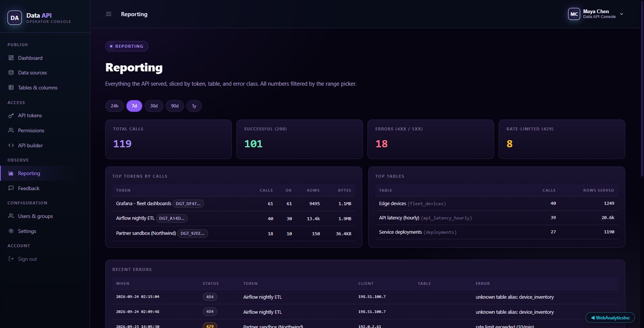This screenshot has height=328, width=644.
Task: Toggle the sidebar with hamburger icon
Action: [108, 14]
